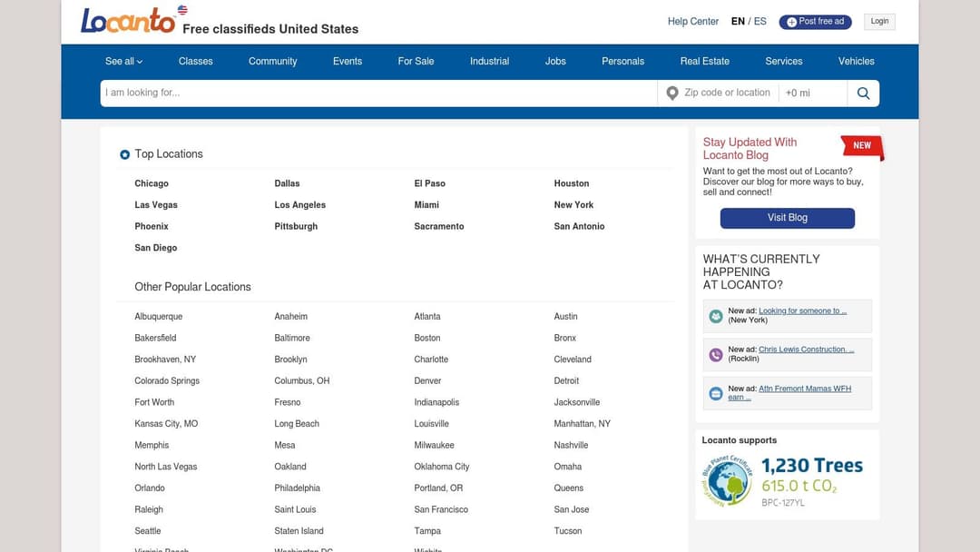
Task: Click the Visit Blog button
Action: click(787, 218)
